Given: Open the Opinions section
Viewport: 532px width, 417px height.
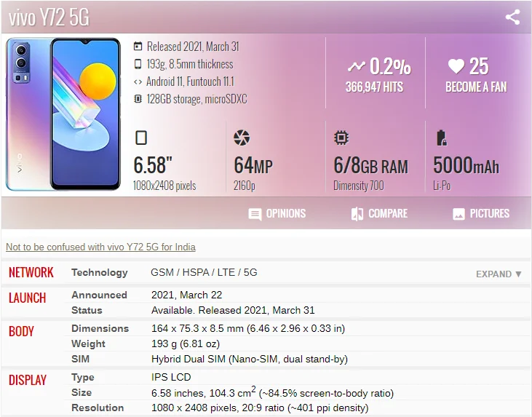Looking at the screenshot, I should coord(277,214).
